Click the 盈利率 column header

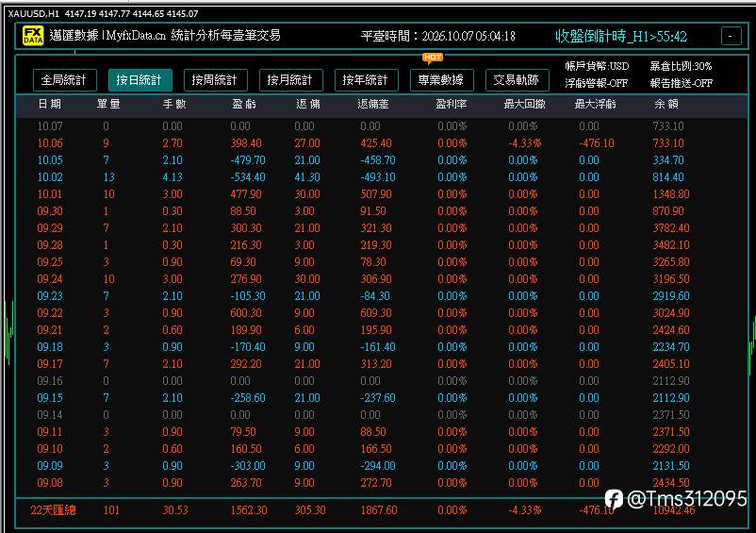pos(452,104)
